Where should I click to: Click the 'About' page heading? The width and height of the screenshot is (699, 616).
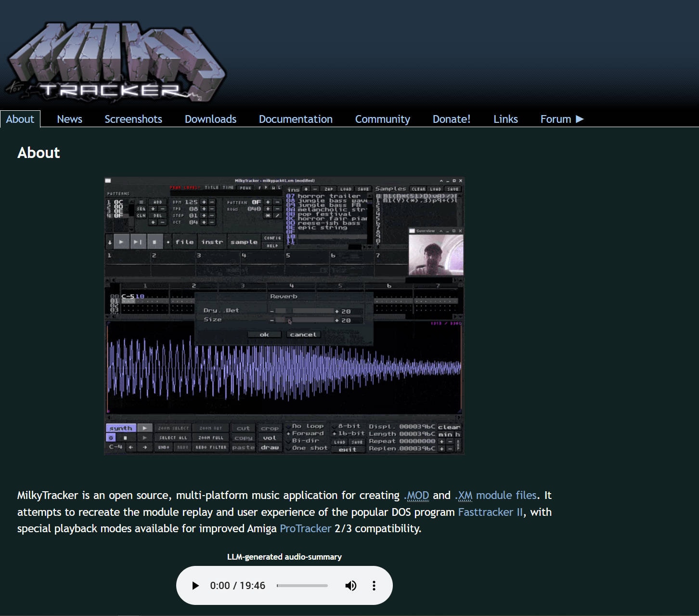(39, 153)
